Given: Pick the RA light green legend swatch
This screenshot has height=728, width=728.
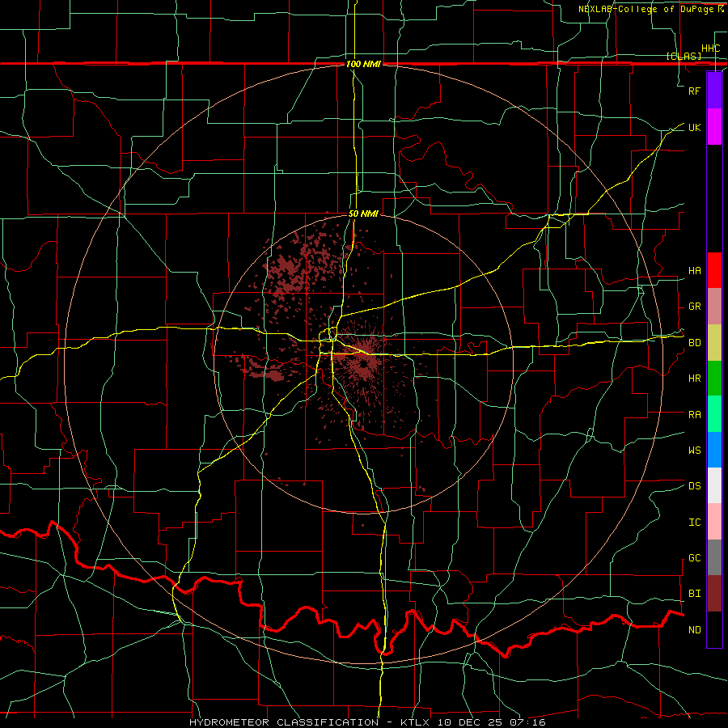Looking at the screenshot, I should [x=714, y=414].
